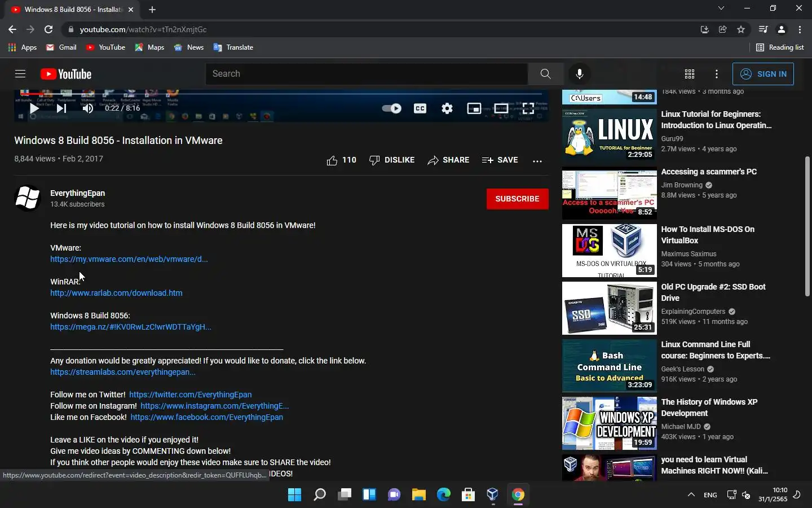Open the Facebook EverythingEpan link
Image resolution: width=812 pixels, height=508 pixels.
point(207,417)
